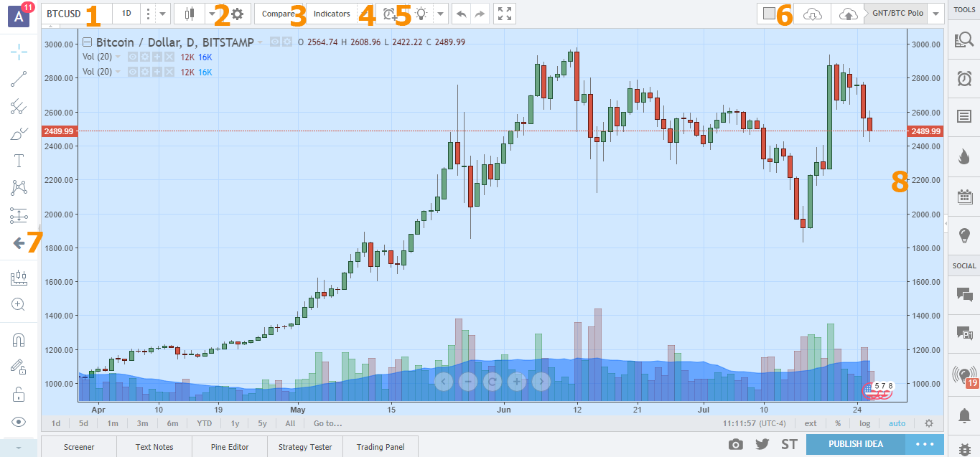
Task: Click the Go to... date button
Action: [327, 423]
